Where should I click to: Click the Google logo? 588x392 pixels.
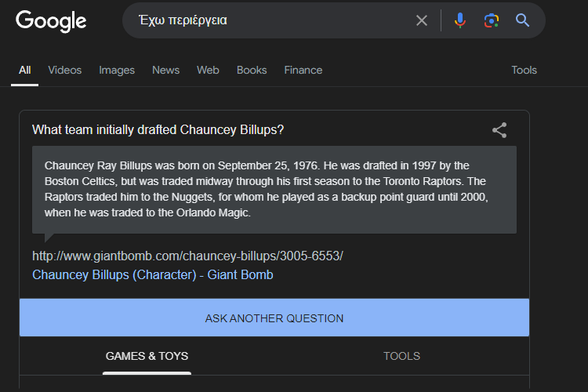click(51, 20)
